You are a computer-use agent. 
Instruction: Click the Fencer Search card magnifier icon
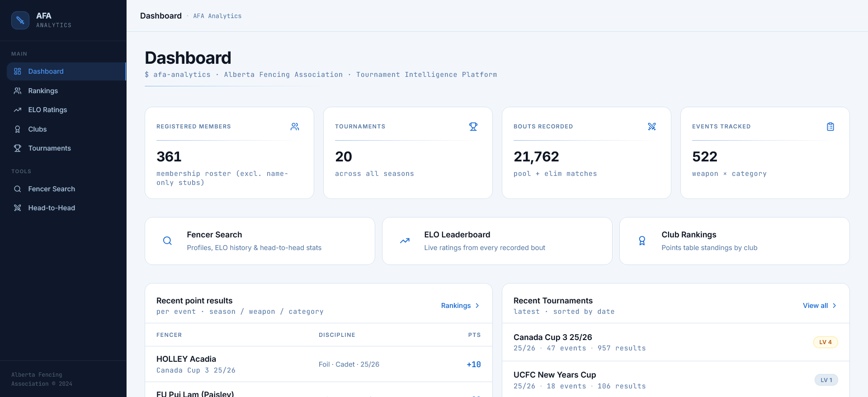coord(167,241)
